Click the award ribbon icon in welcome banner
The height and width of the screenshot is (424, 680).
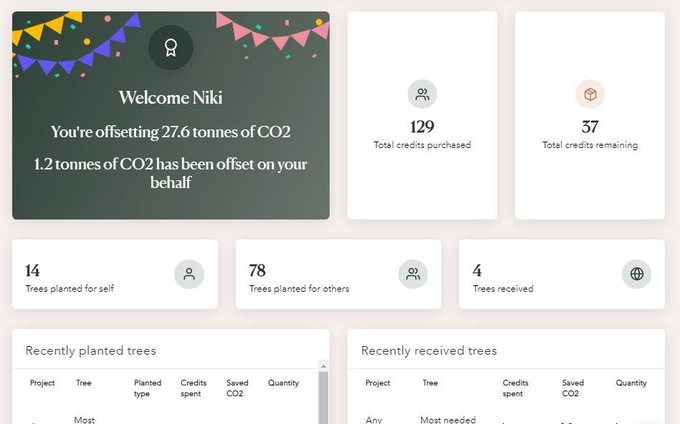pos(170,47)
